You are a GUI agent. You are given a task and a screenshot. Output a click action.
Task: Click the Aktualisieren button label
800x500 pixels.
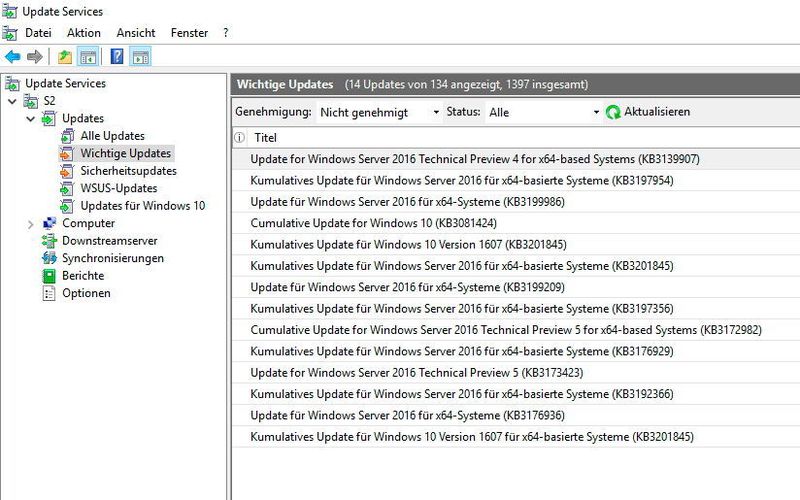[657, 112]
